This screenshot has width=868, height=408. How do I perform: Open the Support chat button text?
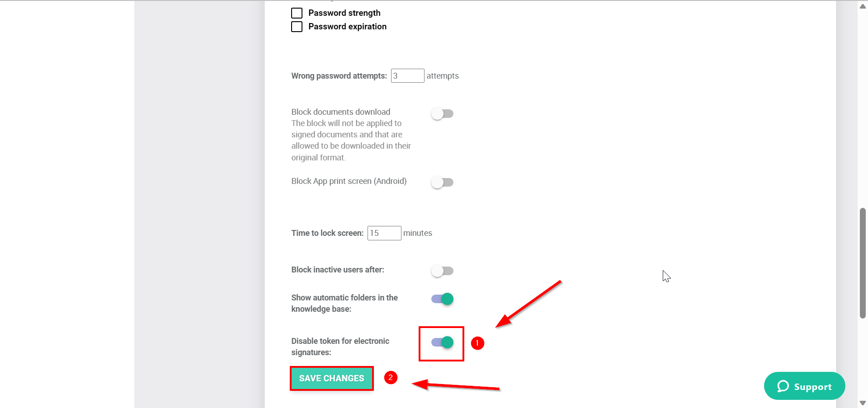pos(813,387)
